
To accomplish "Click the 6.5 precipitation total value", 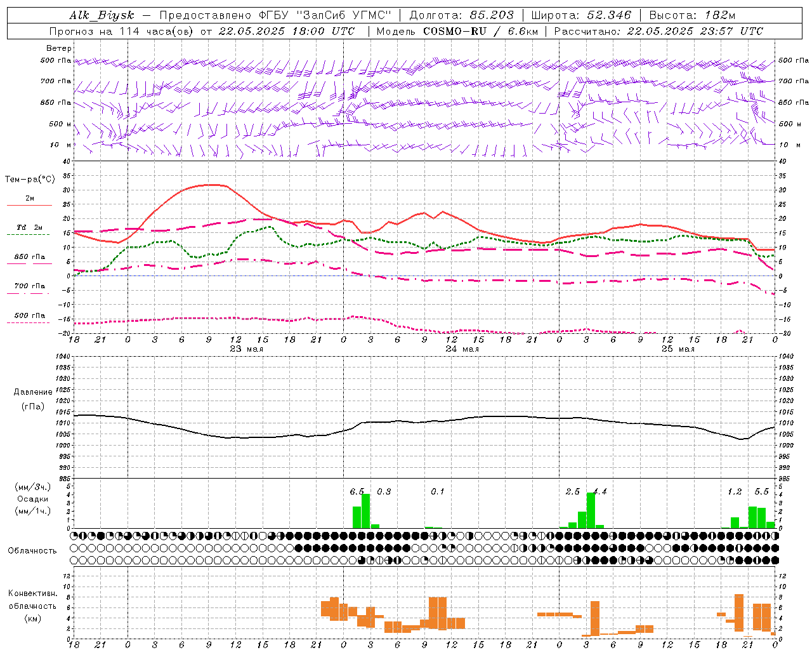I will click(357, 491).
